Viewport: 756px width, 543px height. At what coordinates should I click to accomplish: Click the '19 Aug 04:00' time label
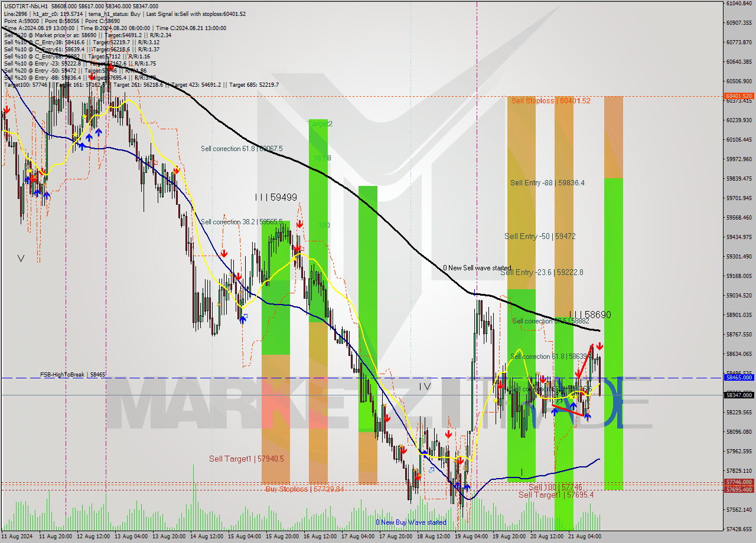[471, 537]
